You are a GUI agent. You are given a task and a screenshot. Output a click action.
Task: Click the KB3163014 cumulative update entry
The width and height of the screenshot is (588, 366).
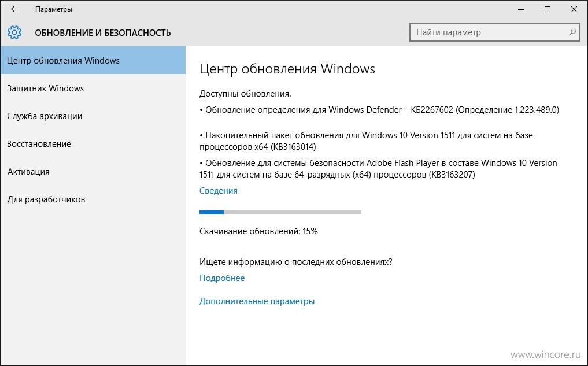(366, 141)
